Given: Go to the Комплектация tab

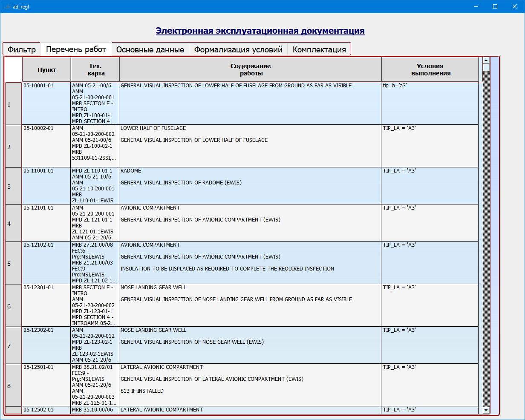Looking at the screenshot, I should point(319,49).
